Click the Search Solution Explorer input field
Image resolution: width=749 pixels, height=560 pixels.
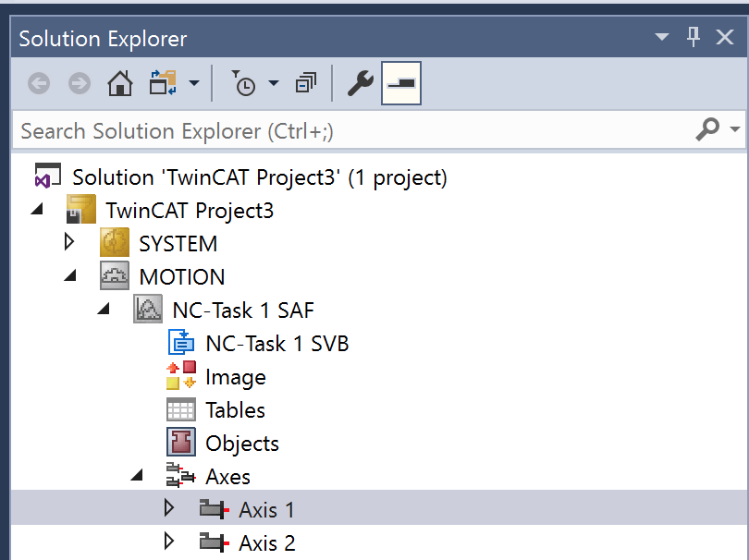pos(353,130)
